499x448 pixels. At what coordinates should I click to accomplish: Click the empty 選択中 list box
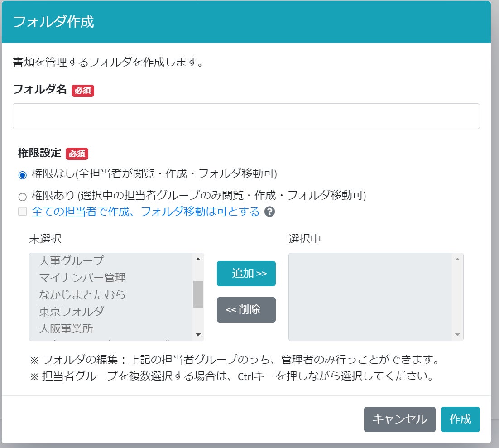pyautogui.click(x=370, y=297)
